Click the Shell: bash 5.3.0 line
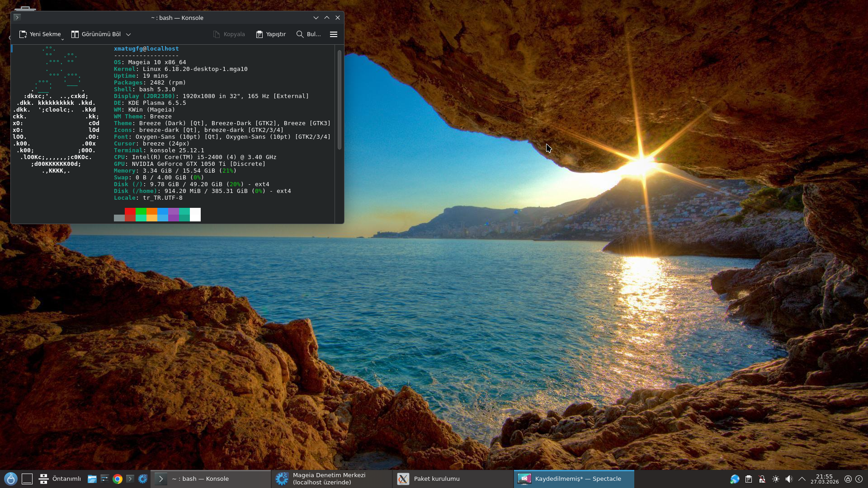This screenshot has height=488, width=868. [x=145, y=89]
